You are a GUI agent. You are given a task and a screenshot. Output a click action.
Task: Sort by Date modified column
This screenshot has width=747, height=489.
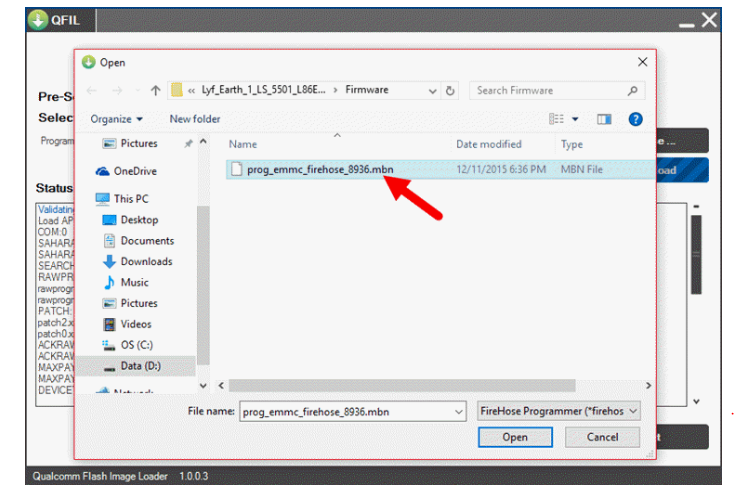488,144
